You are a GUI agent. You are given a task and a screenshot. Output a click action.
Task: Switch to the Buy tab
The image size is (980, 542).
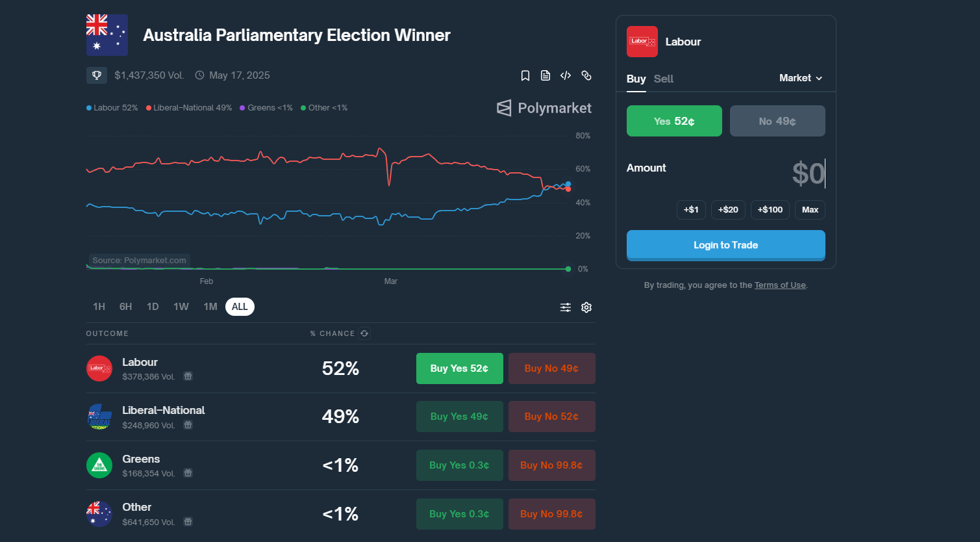(x=636, y=79)
